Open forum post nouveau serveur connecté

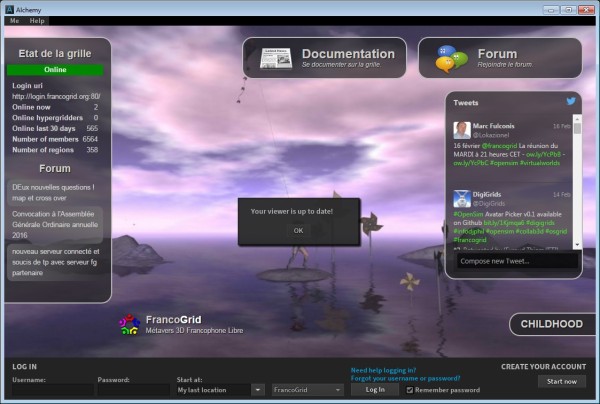(x=55, y=262)
